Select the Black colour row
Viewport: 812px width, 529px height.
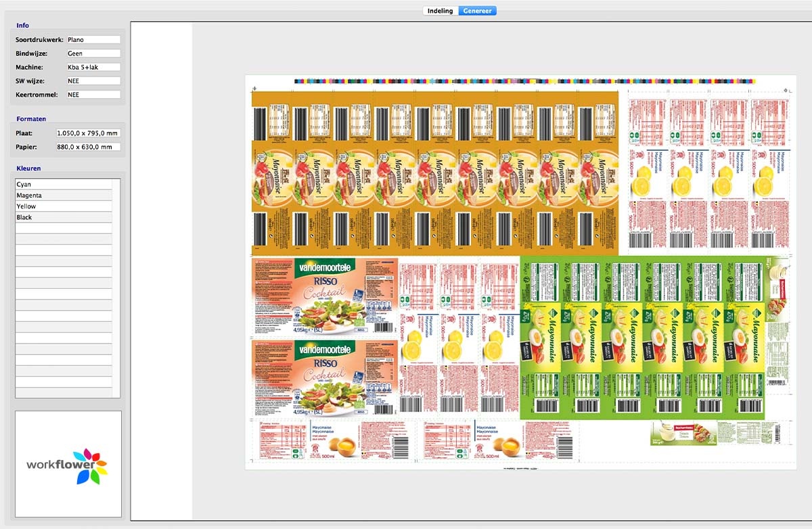pos(64,217)
